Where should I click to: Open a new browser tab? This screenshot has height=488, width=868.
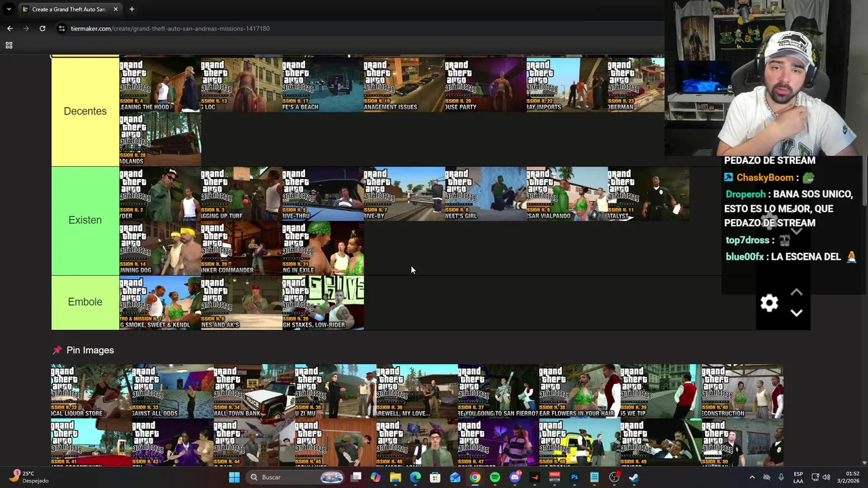pyautogui.click(x=132, y=9)
